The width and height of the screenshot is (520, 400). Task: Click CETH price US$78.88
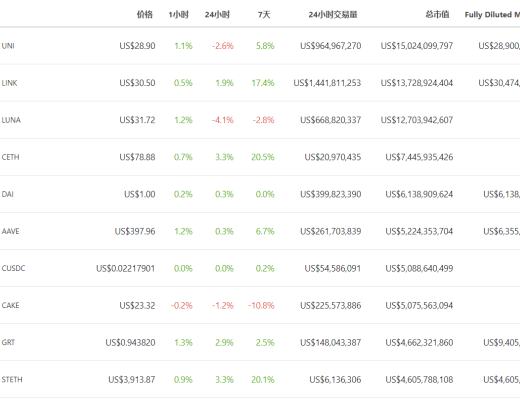point(137,157)
